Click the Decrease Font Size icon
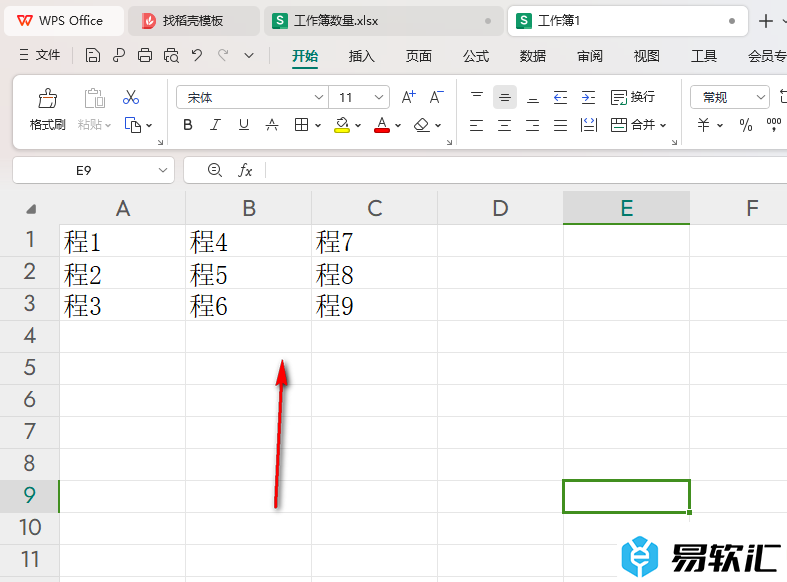 coord(436,97)
